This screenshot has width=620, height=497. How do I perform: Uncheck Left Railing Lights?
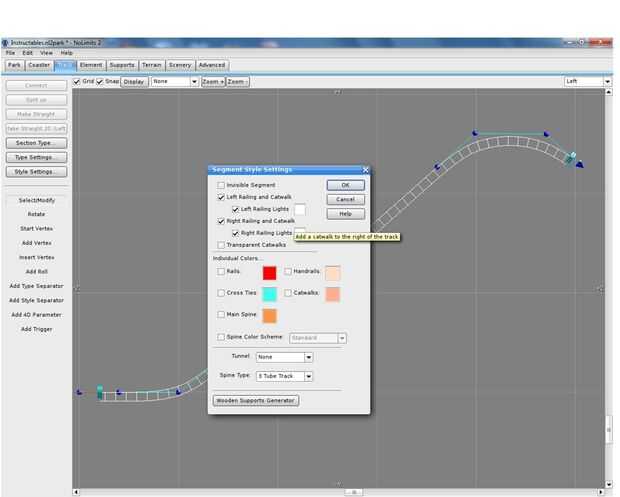tap(235, 209)
